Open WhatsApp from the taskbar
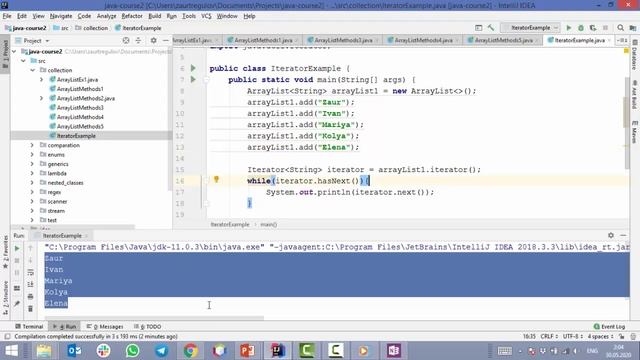Image resolution: width=640 pixels, height=360 pixels. (x=132, y=351)
